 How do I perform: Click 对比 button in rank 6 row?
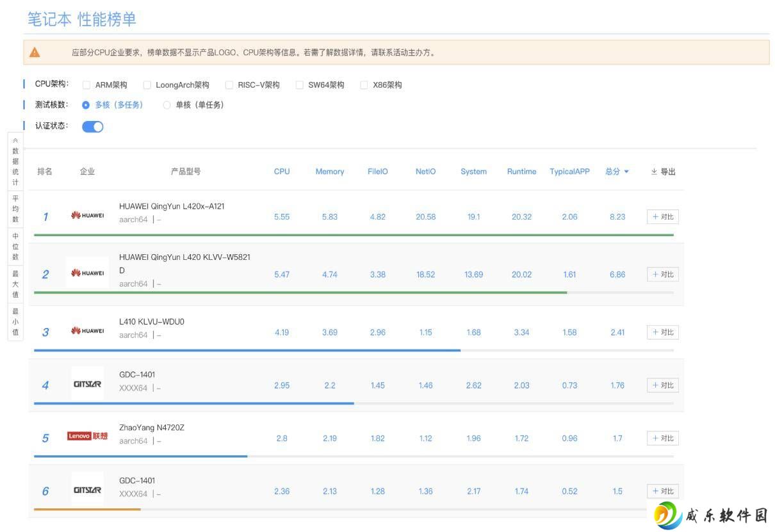tap(663, 491)
